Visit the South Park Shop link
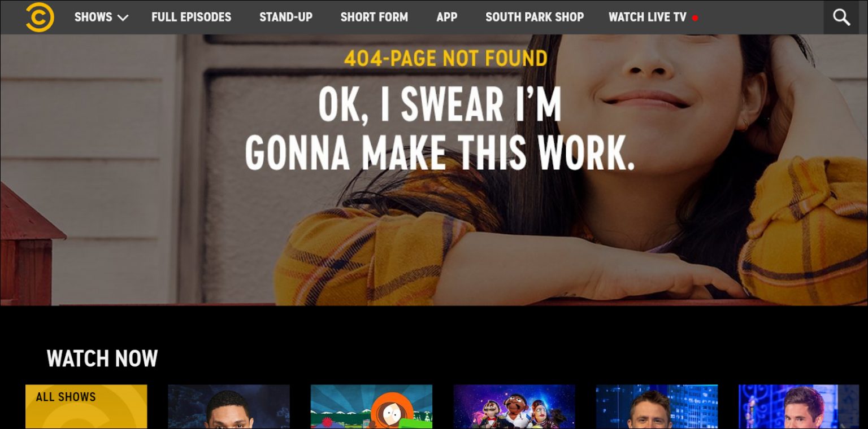The image size is (868, 429). (534, 17)
